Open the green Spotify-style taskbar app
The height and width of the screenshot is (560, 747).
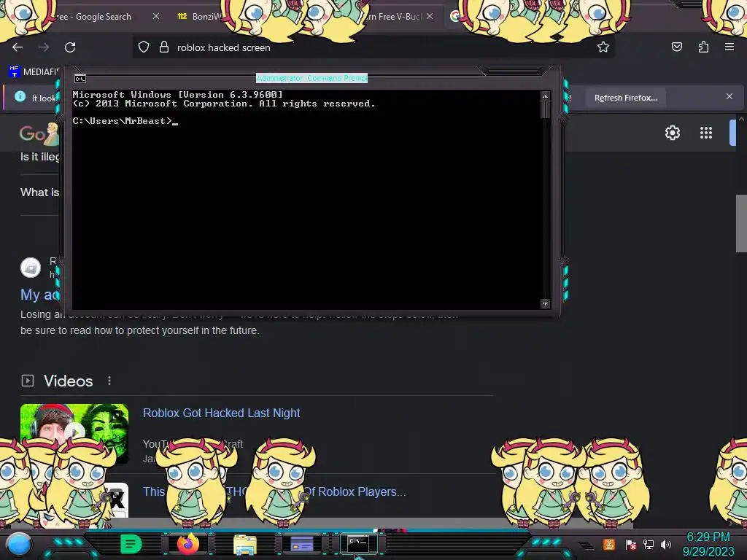(131, 544)
